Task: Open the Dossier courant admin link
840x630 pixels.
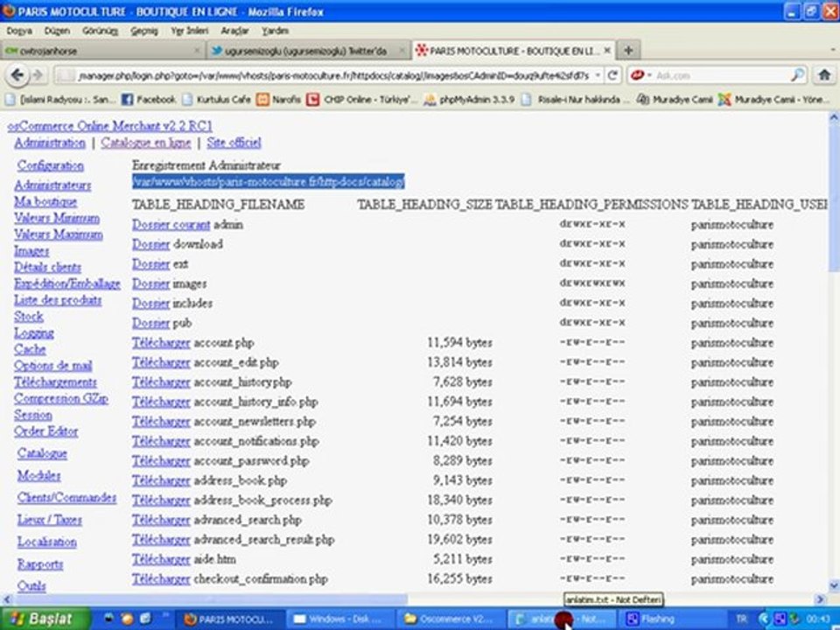Action: click(171, 225)
